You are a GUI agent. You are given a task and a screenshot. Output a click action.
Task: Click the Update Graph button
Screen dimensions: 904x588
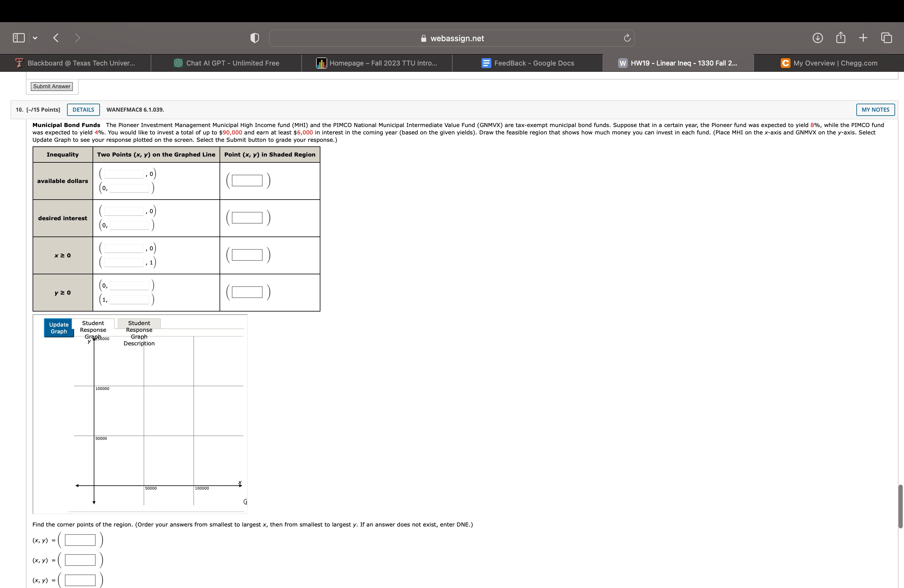(58, 328)
